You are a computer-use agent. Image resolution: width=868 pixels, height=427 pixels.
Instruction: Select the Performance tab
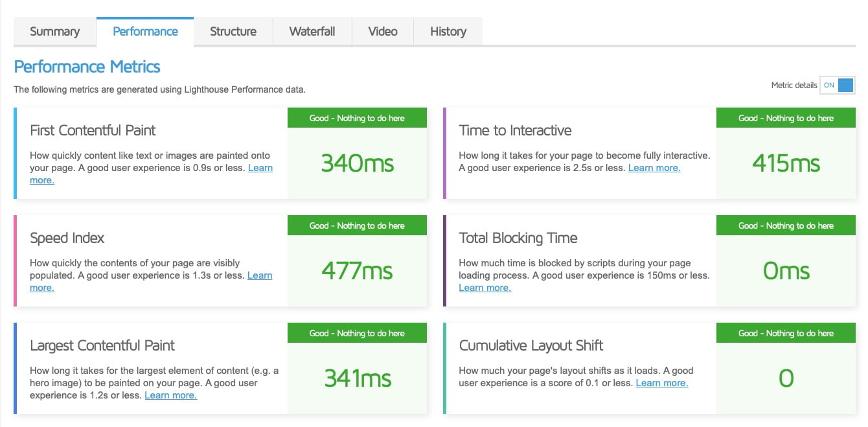tap(145, 30)
